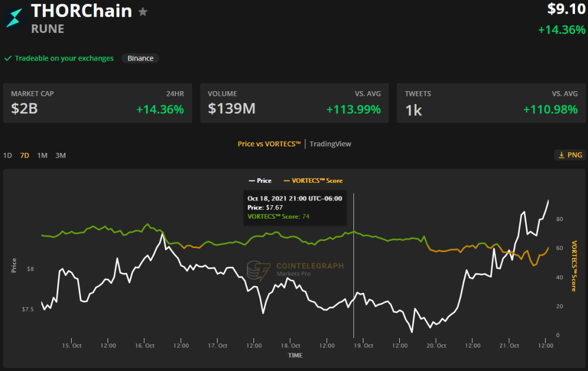588x371 pixels.
Task: Toggle the Price series in legend
Action: tap(260, 181)
